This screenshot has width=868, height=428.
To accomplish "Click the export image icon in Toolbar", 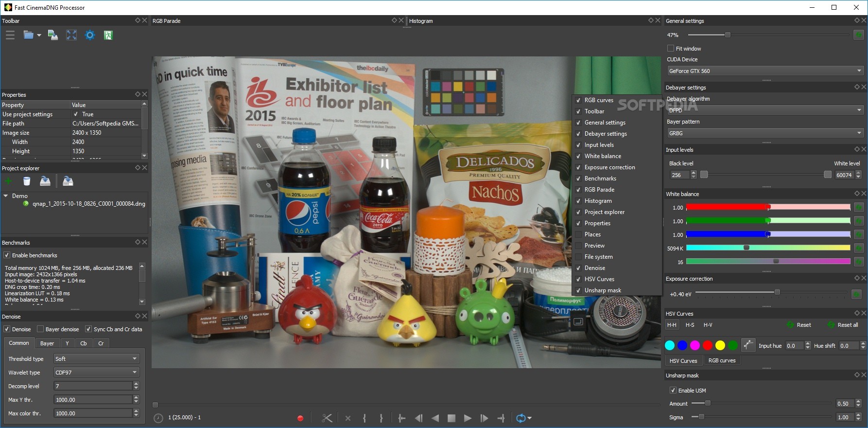I will point(53,35).
